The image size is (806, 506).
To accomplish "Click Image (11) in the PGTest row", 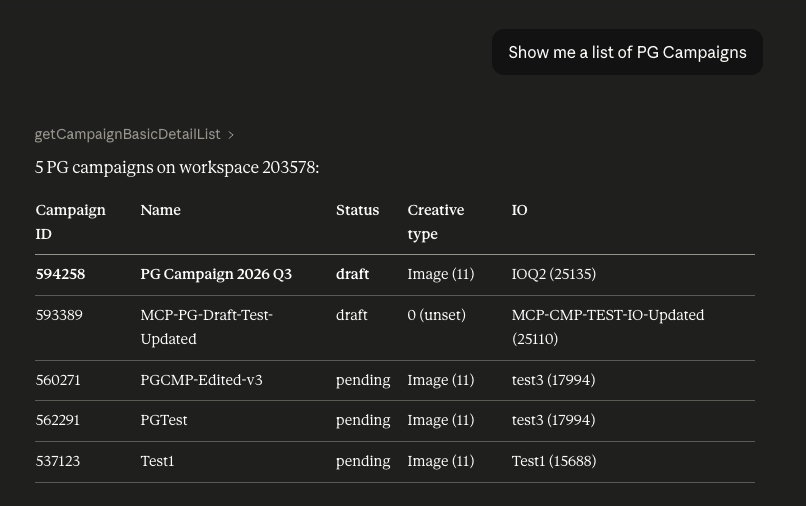I will tap(441, 420).
